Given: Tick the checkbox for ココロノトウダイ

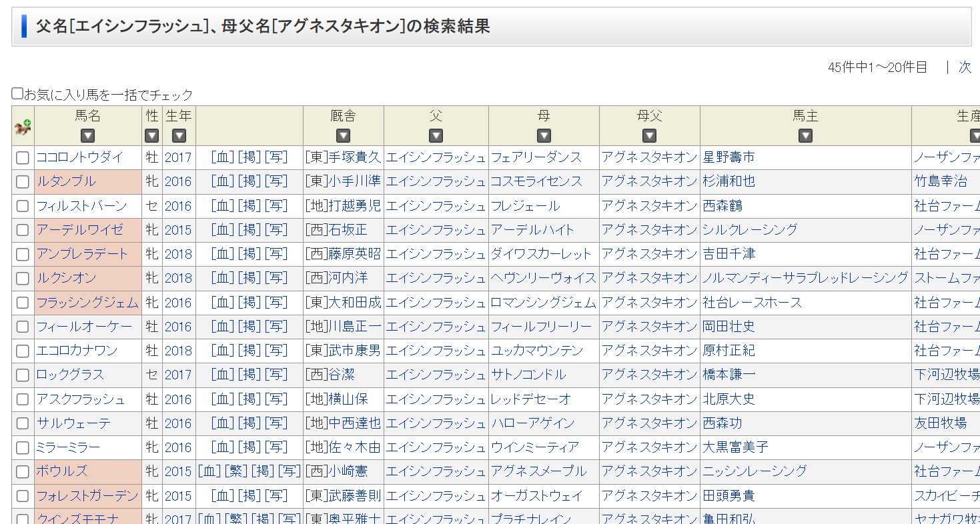Looking at the screenshot, I should click(23, 158).
